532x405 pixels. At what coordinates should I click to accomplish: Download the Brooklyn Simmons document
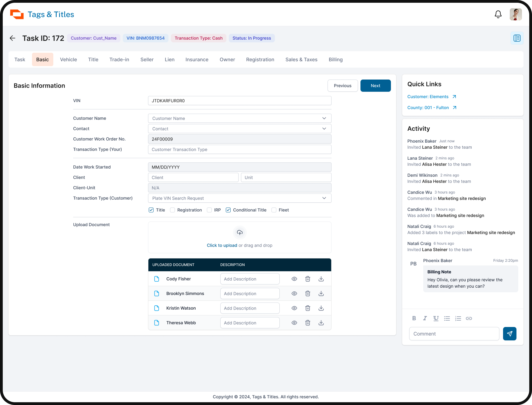[x=321, y=293]
